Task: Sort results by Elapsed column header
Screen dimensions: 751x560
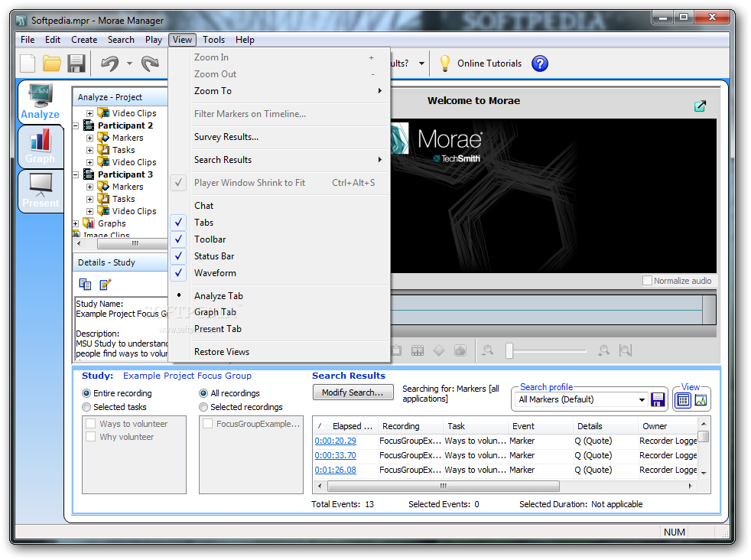Action: pos(346,426)
